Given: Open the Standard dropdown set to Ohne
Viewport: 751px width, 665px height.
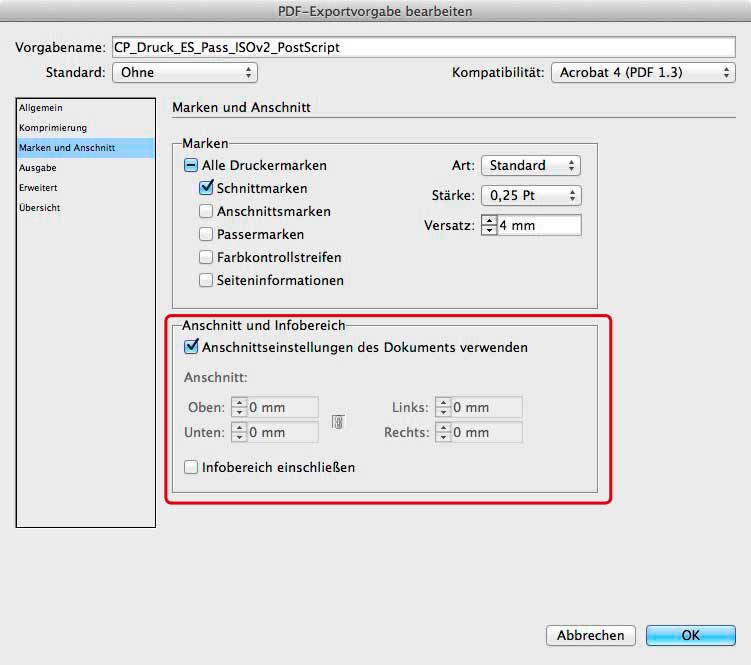Looking at the screenshot, I should point(185,73).
